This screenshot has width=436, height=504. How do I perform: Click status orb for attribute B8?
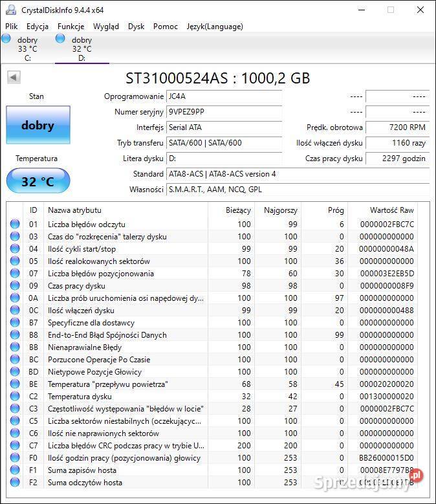[15, 334]
